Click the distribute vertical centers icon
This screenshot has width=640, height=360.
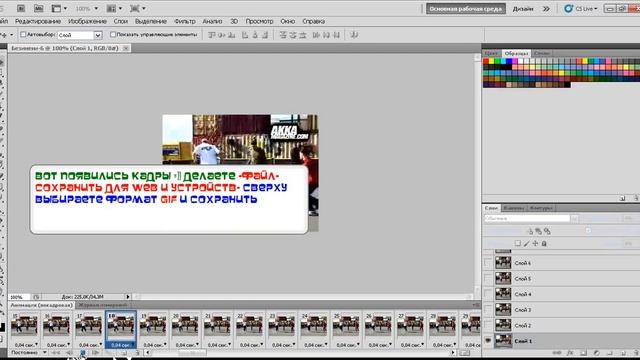tap(293, 35)
